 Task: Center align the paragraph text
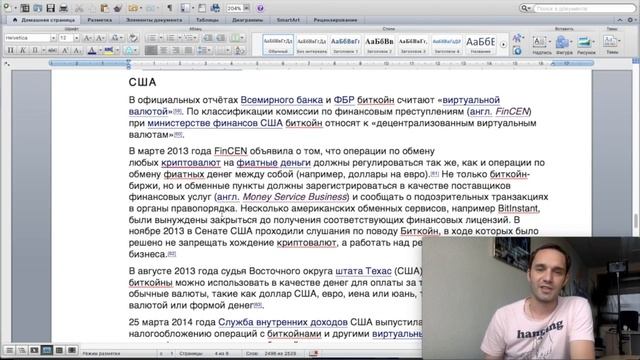pos(163,50)
